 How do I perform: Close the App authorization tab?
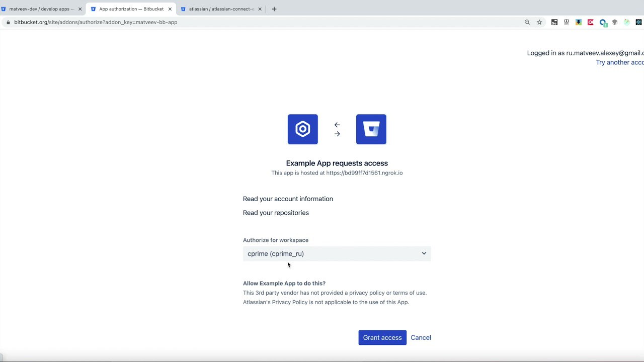[170, 9]
